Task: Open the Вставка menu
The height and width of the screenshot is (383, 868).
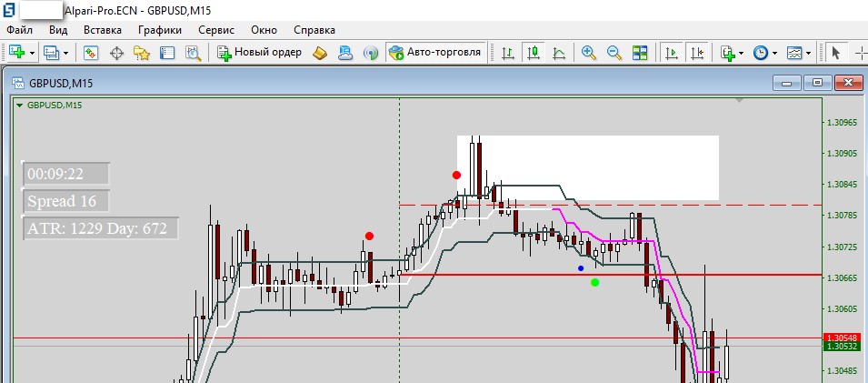Action: point(103,30)
